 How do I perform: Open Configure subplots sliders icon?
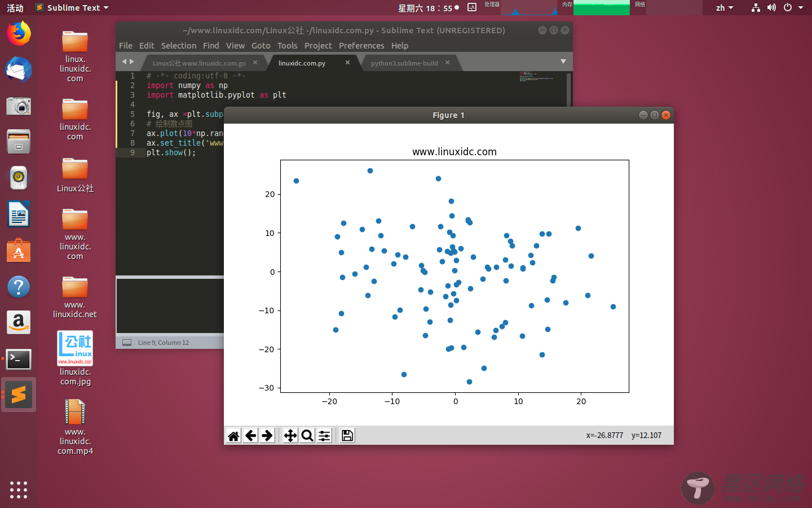[x=324, y=435]
